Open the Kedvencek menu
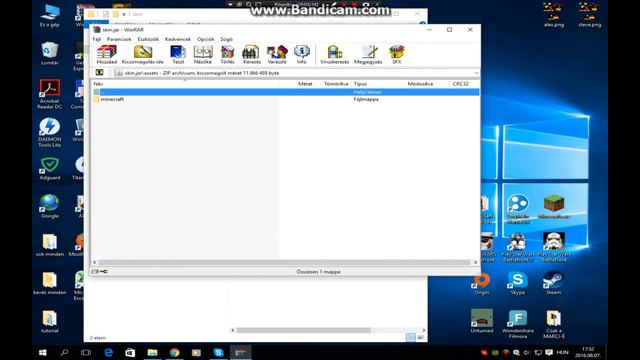640x360 pixels. click(178, 39)
